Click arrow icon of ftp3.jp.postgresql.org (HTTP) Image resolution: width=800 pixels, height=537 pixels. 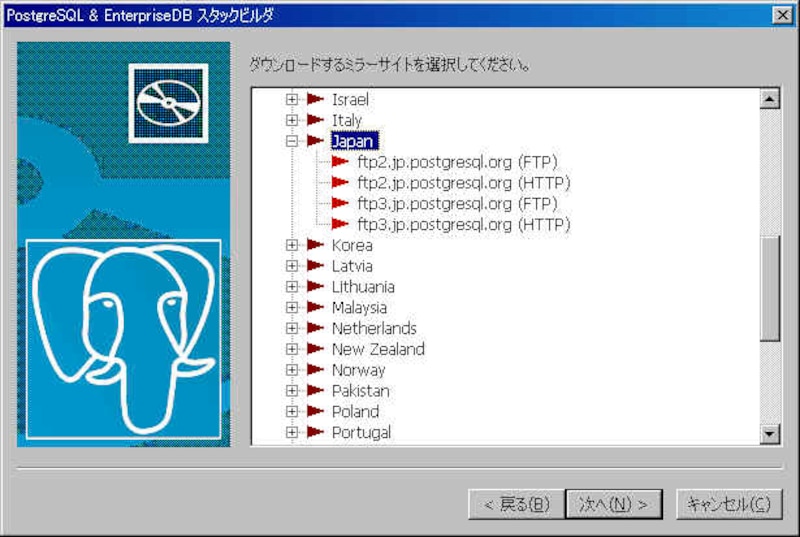[x=340, y=225]
